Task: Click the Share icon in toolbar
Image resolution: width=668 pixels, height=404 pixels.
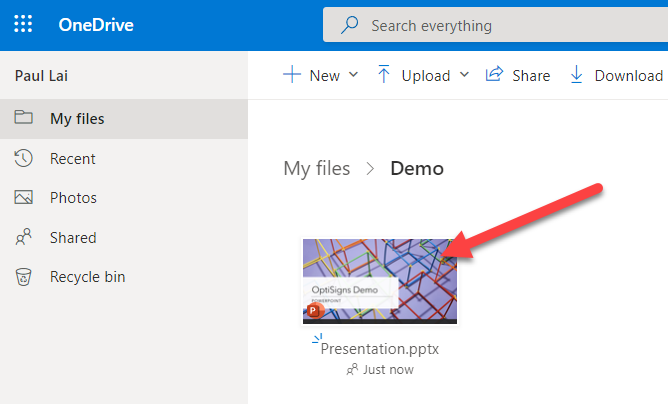Action: [x=494, y=74]
